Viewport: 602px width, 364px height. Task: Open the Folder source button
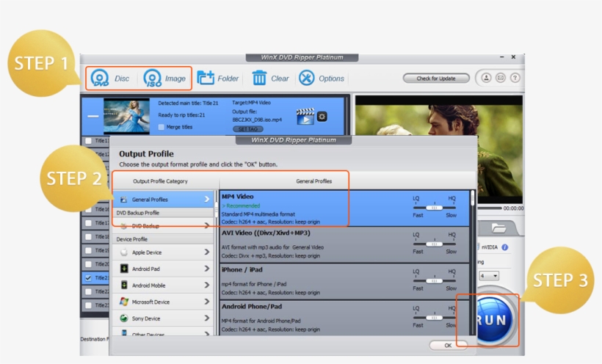pyautogui.click(x=218, y=79)
